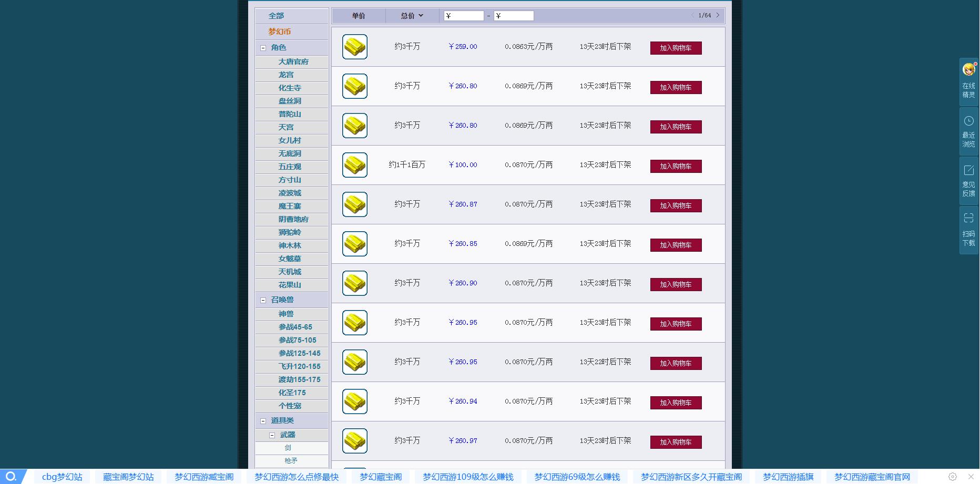Open the feedback (意见反馈) icon
Screen dimensions: 980x484
click(x=968, y=170)
